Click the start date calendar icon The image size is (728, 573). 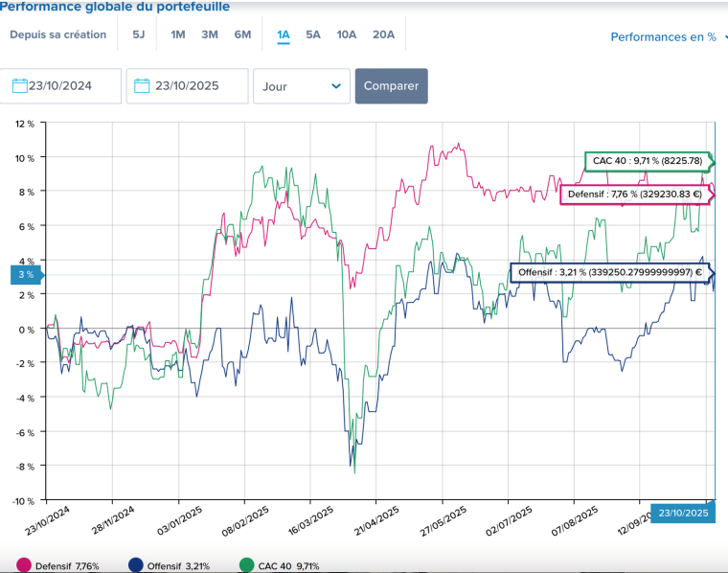pos(19,85)
